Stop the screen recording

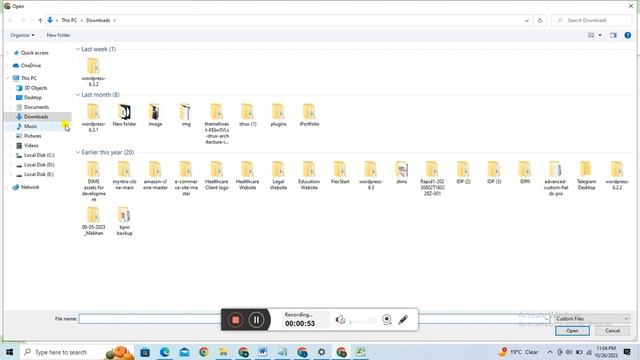236,320
